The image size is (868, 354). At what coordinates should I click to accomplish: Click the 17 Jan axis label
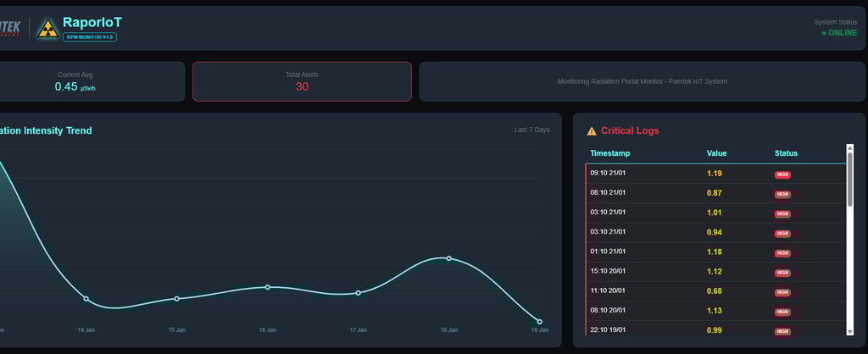click(x=359, y=330)
